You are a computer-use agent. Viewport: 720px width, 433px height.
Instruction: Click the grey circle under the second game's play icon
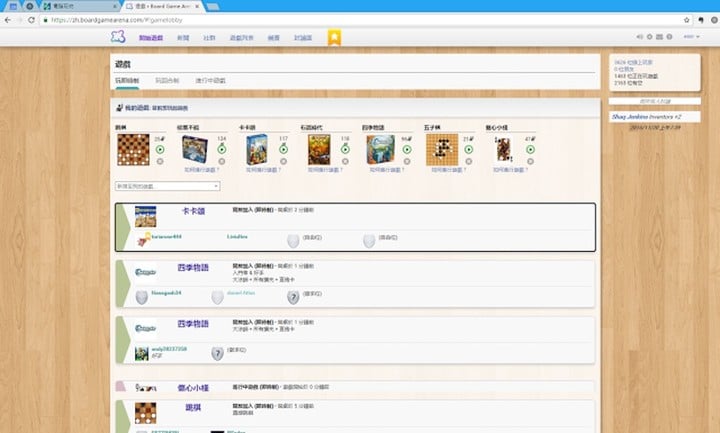coord(222,161)
